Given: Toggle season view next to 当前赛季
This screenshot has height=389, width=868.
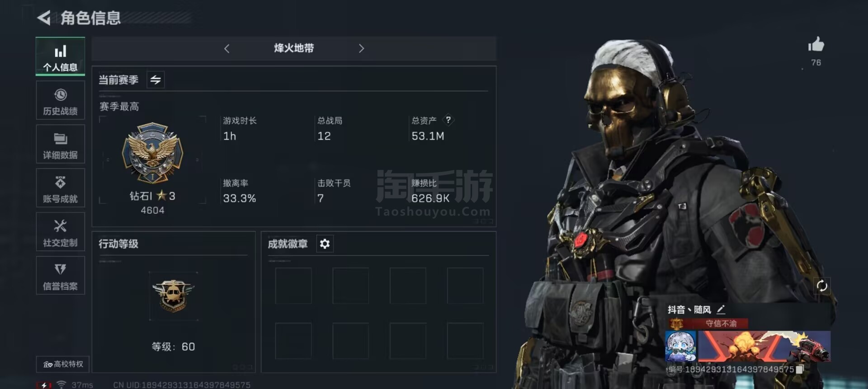Looking at the screenshot, I should [x=156, y=80].
